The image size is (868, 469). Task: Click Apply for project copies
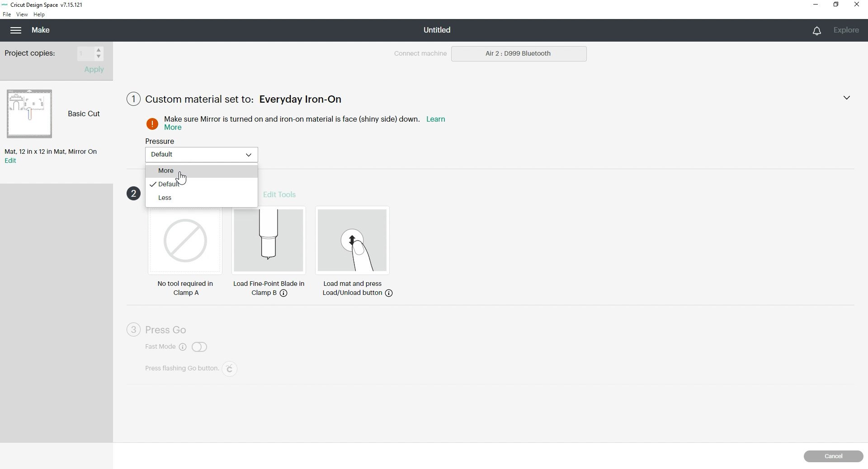(94, 70)
